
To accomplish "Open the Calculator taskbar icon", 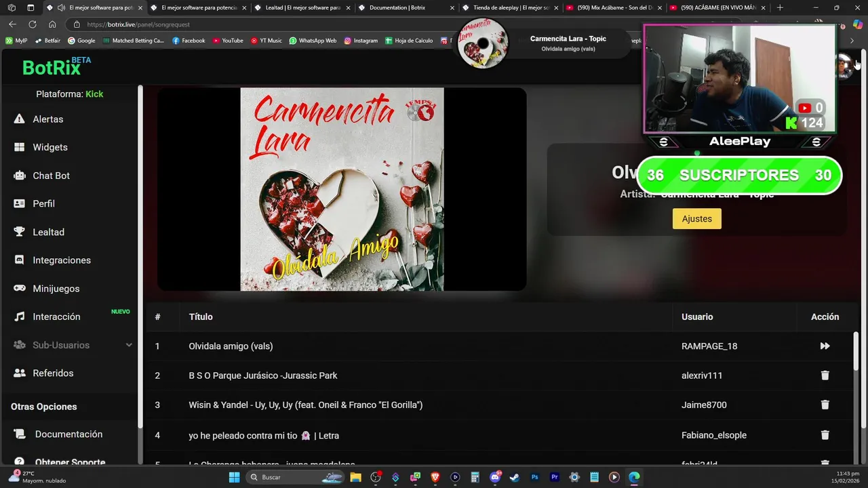I will pyautogui.click(x=475, y=477).
